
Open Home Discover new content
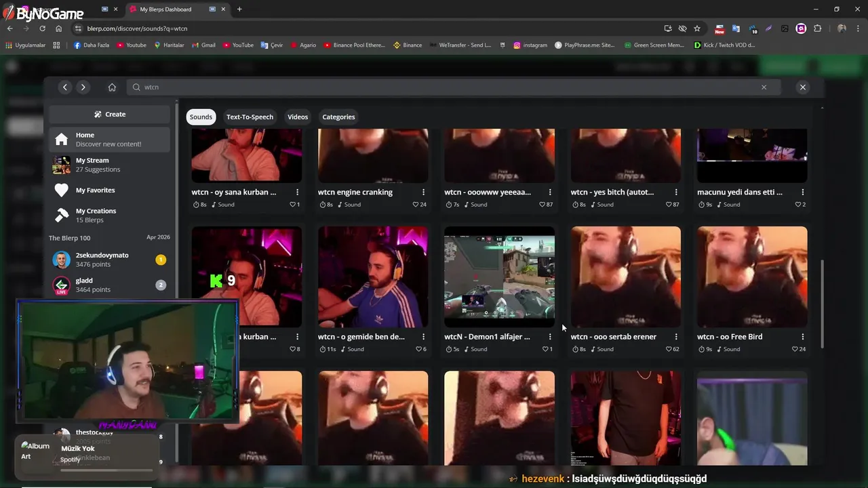point(109,140)
